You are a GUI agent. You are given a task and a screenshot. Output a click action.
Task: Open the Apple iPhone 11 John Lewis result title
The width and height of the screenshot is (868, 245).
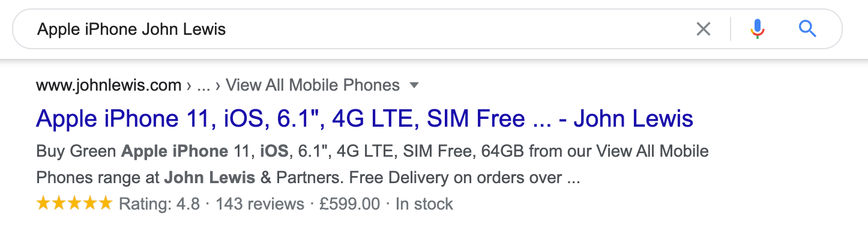pyautogui.click(x=365, y=118)
